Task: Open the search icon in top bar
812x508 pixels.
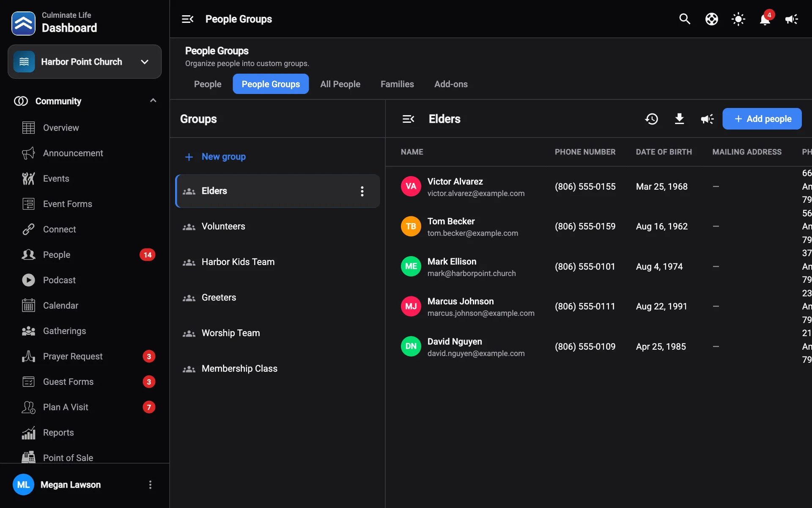Action: (685, 19)
